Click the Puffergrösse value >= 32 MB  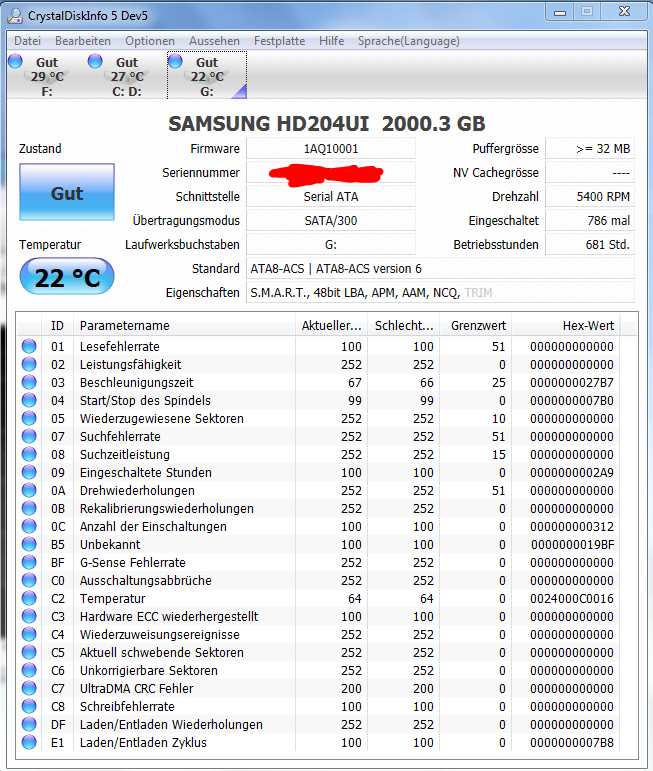point(590,148)
